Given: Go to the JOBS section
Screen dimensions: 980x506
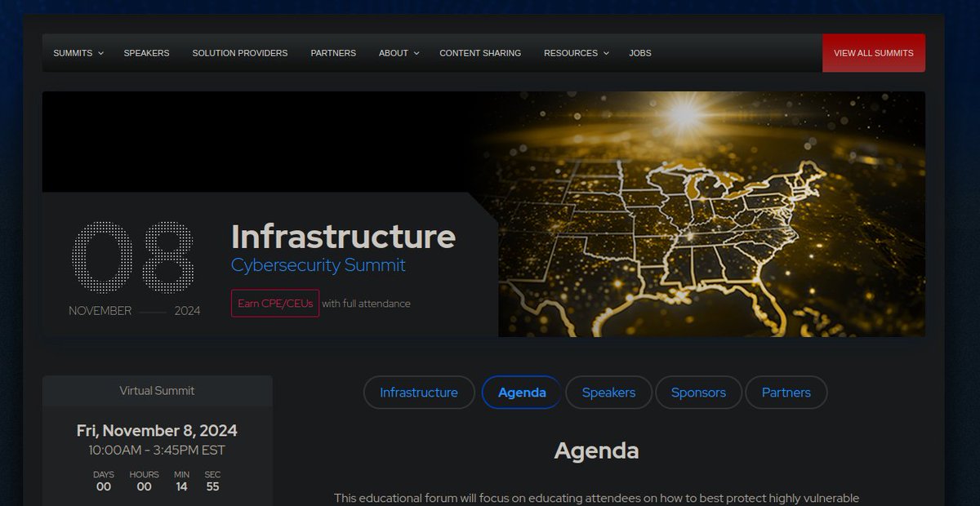Looking at the screenshot, I should point(639,52).
